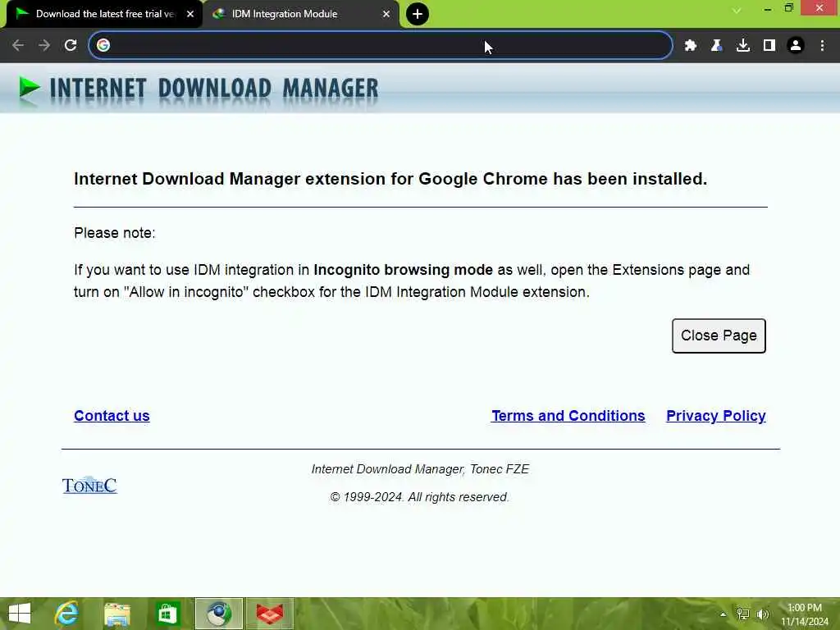Open the browser downloads icon
Viewport: 840px width, 630px height.
click(743, 46)
